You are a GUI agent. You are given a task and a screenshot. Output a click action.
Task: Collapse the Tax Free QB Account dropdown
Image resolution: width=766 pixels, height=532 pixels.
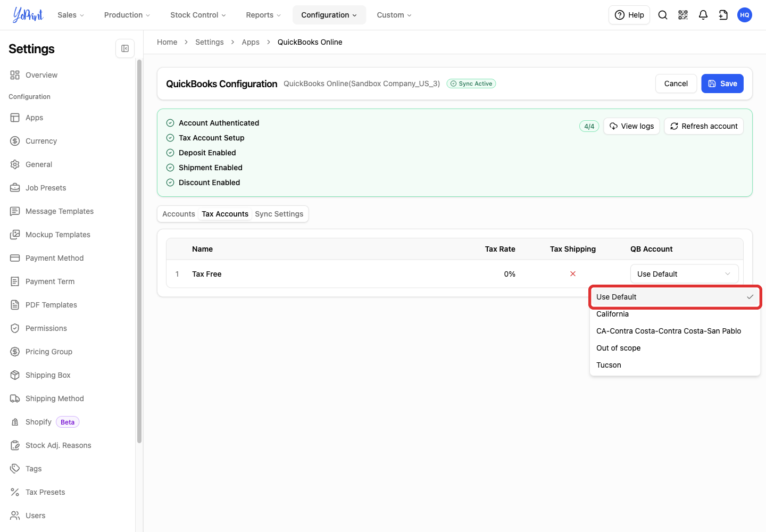coord(685,274)
